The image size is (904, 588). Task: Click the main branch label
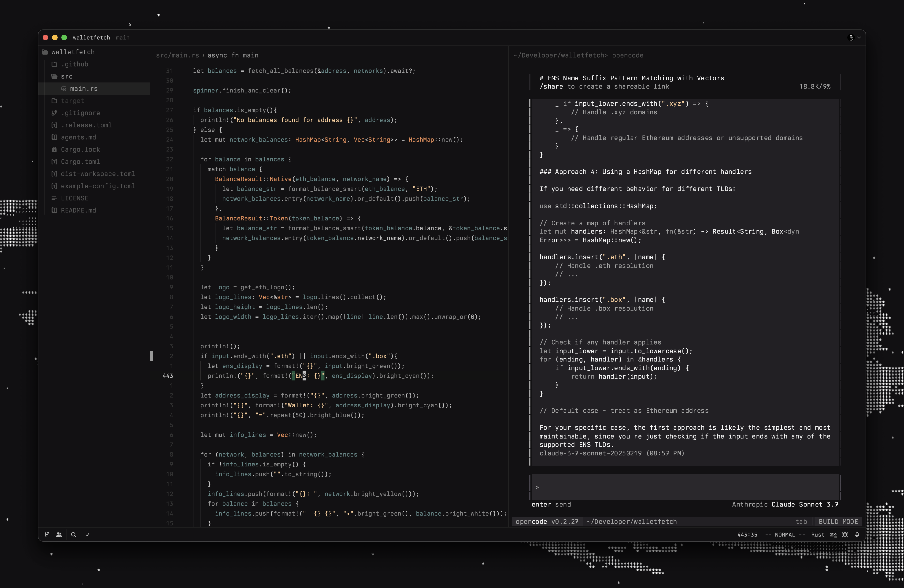click(123, 38)
